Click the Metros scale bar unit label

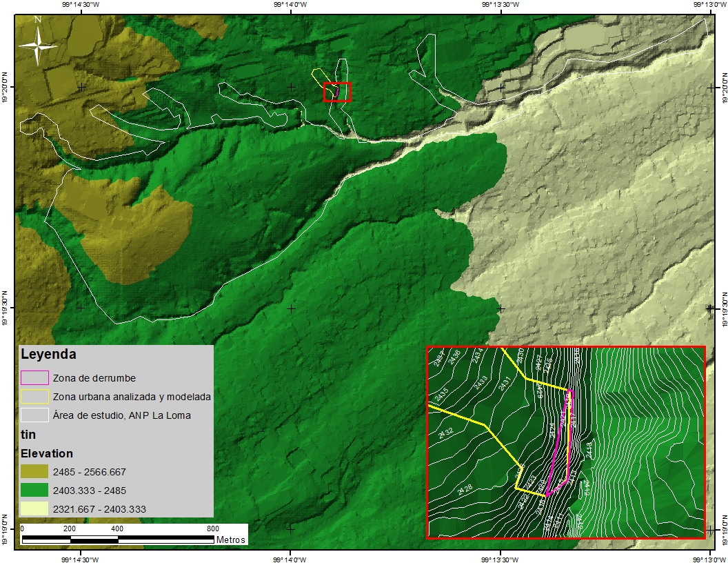click(230, 540)
